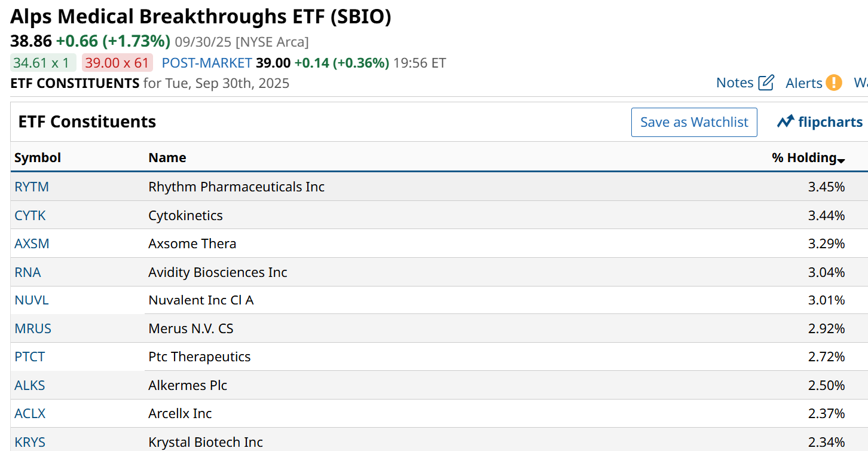Open the flipcharts chart icon
The width and height of the screenshot is (868, 451).
click(x=786, y=122)
